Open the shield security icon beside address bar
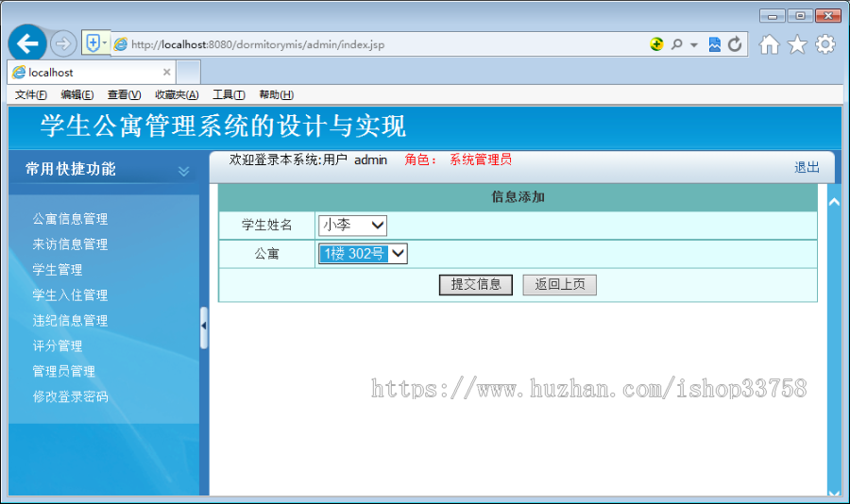 pyautogui.click(x=96, y=42)
